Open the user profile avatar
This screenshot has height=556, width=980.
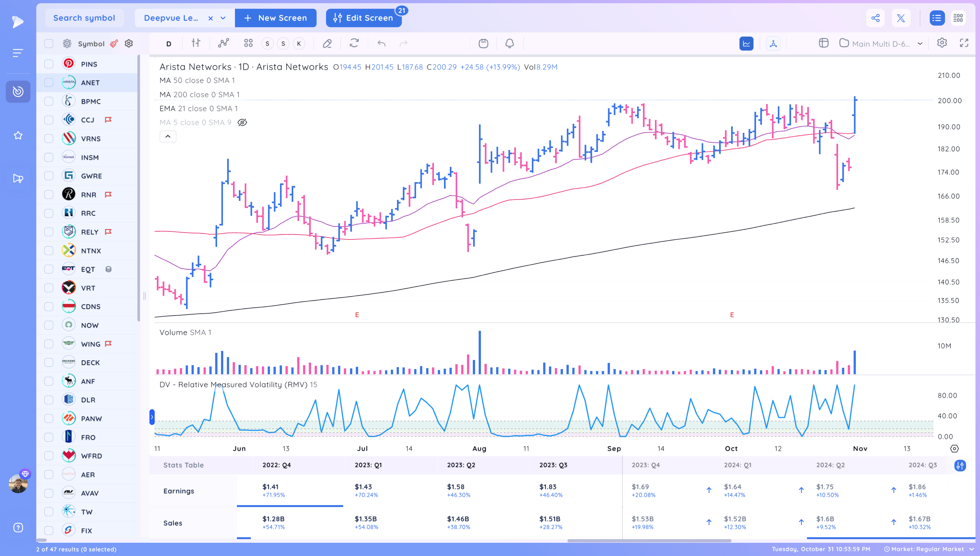[x=18, y=483]
